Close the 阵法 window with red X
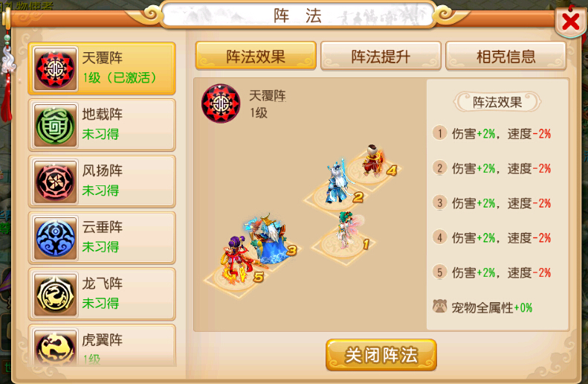Screen dimensions: 588x384 pyautogui.click(x=570, y=22)
